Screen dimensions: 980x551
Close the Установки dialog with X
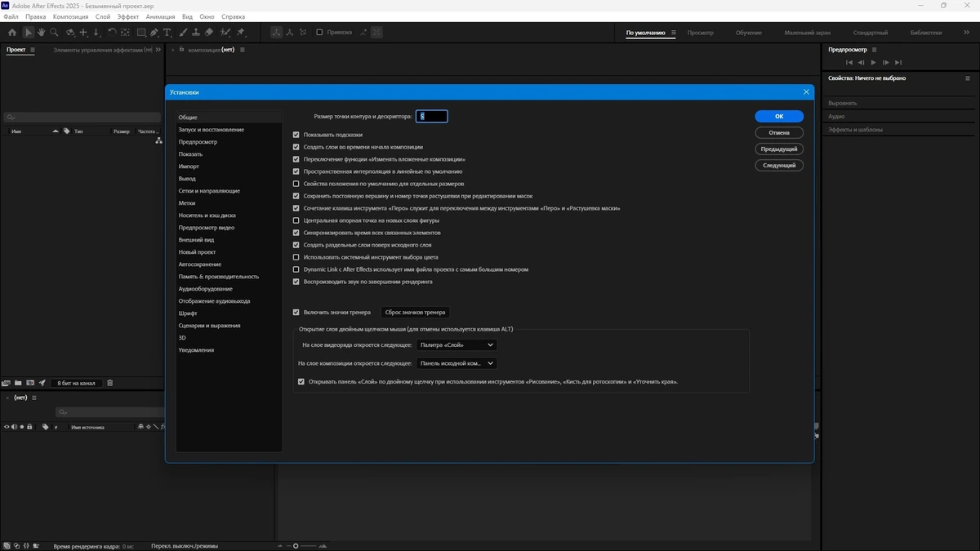[x=806, y=92]
